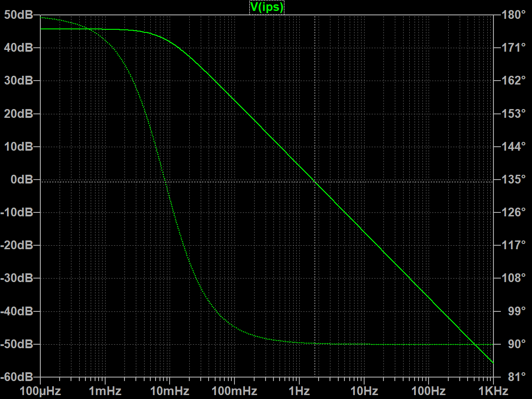The height and width of the screenshot is (399, 532).
Task: Click the 100µHz frequency axis label
Action: click(x=40, y=391)
